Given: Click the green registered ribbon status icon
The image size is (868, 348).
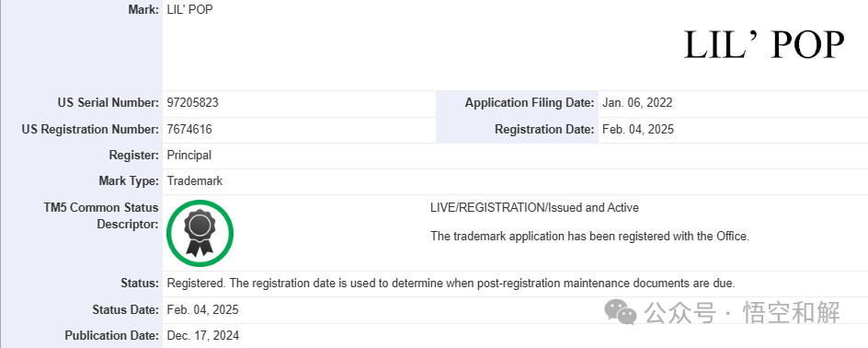Looking at the screenshot, I should pyautogui.click(x=200, y=233).
